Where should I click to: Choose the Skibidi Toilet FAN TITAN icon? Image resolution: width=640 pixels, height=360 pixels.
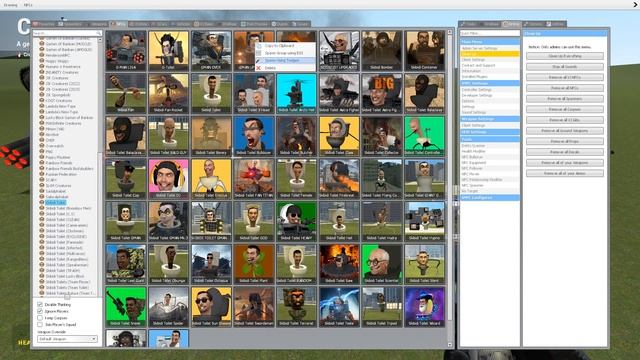(254, 179)
